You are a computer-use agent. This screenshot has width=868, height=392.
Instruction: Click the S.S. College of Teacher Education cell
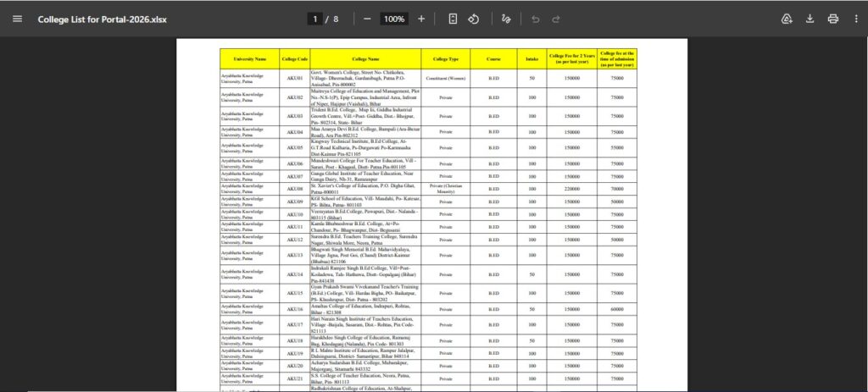pos(365,378)
